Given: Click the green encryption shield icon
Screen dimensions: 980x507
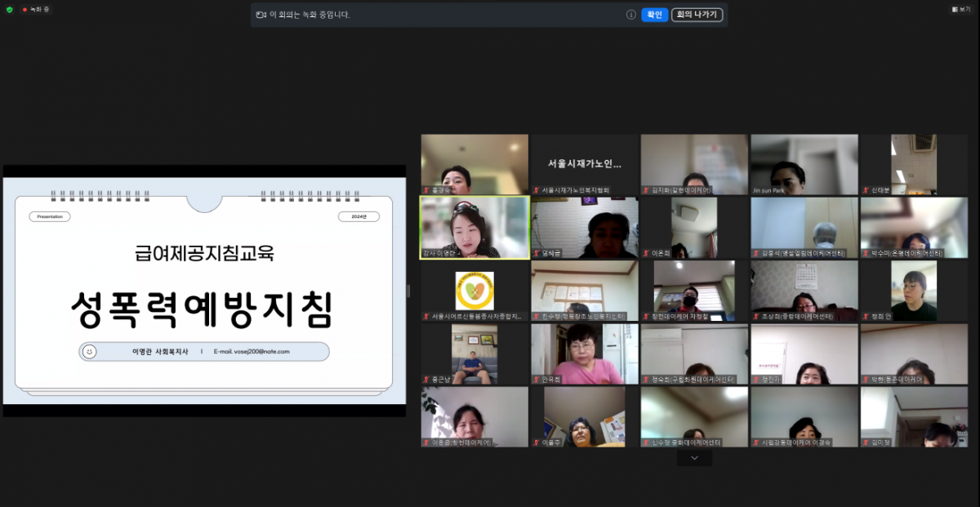Looking at the screenshot, I should click(10, 10).
